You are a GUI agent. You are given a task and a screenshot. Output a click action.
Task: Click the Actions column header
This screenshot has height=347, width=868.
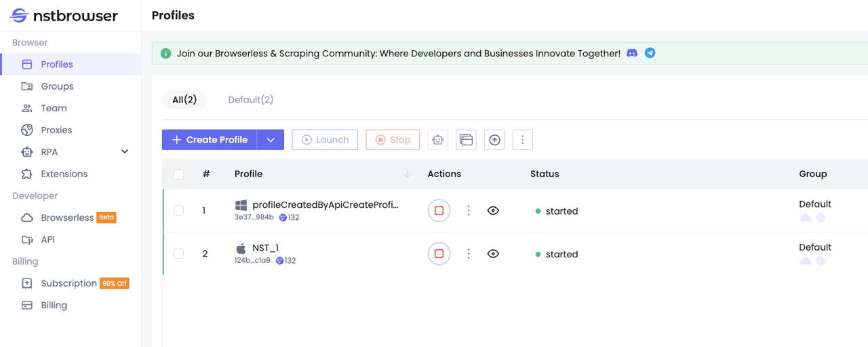click(444, 174)
